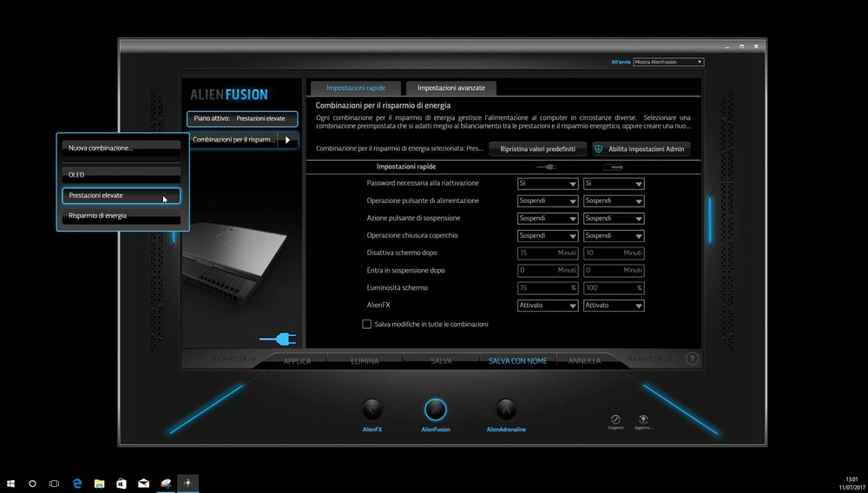Click the SALVA CON NOME button
The width and height of the screenshot is (868, 493).
[517, 361]
